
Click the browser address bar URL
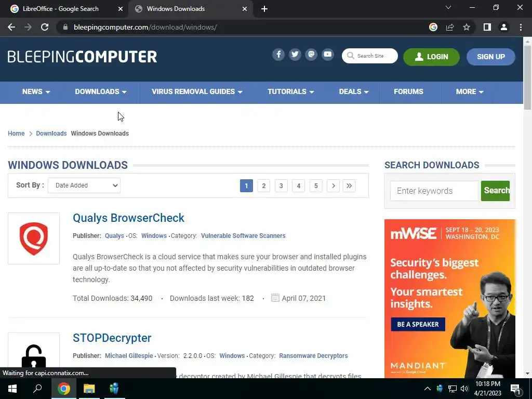pyautogui.click(x=145, y=27)
